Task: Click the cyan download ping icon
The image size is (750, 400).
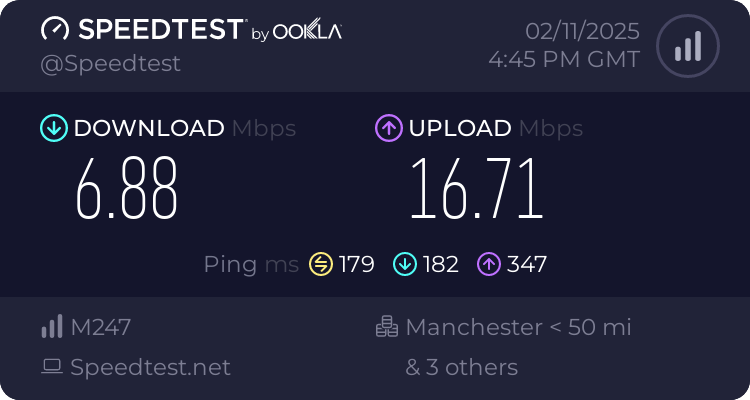Action: (x=405, y=264)
